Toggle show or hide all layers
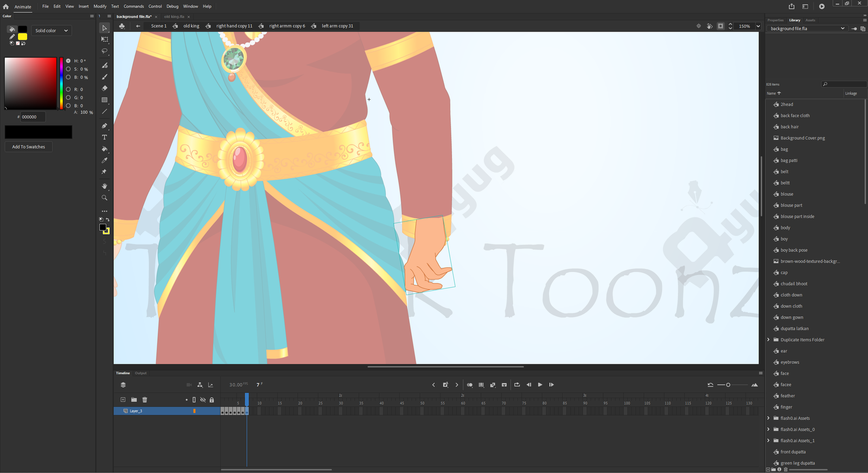This screenshot has height=473, width=868. click(x=203, y=400)
